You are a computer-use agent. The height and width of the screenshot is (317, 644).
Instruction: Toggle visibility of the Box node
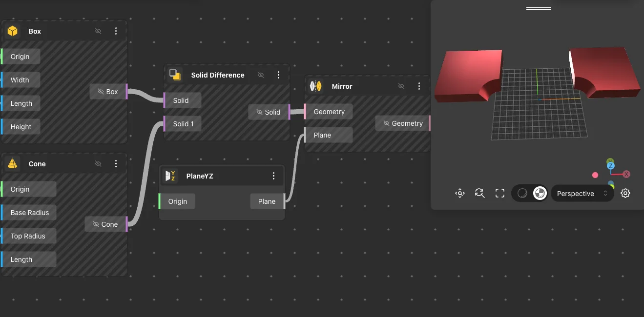[x=98, y=31]
